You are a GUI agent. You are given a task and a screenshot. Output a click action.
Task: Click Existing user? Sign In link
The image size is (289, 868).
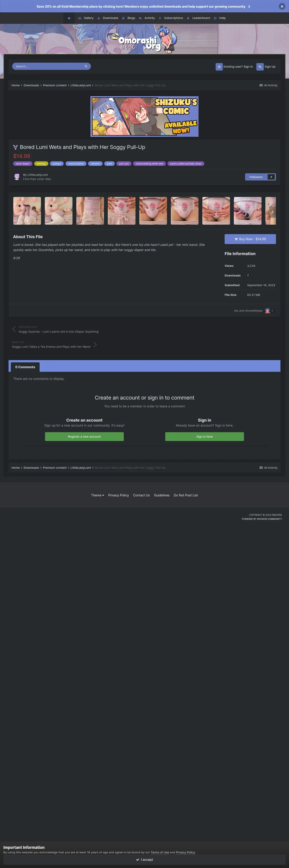click(x=238, y=67)
